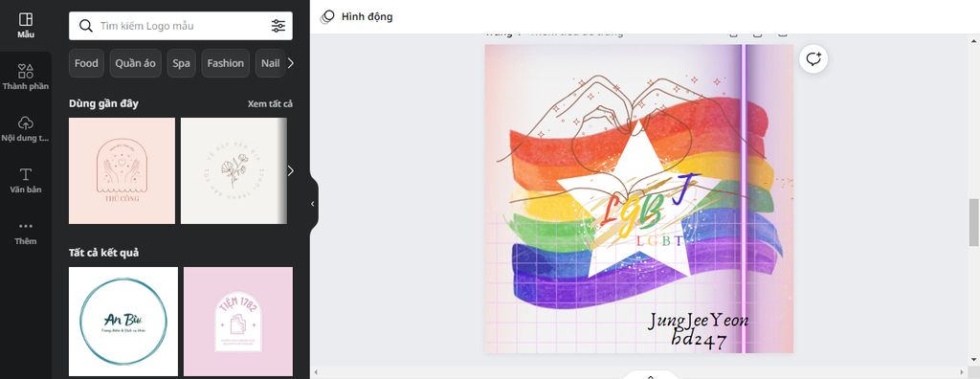Expand the bottom page panel chevron
The height and width of the screenshot is (379, 980).
(x=650, y=376)
